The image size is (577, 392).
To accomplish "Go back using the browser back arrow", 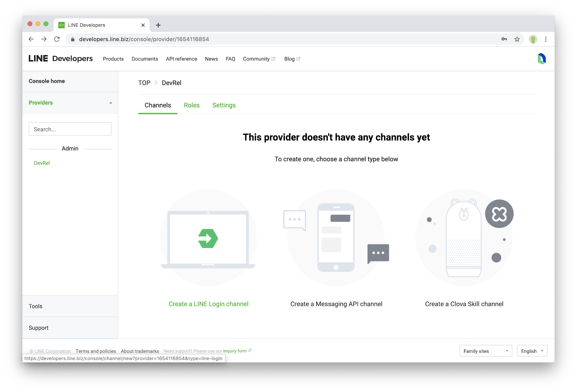I will [31, 39].
